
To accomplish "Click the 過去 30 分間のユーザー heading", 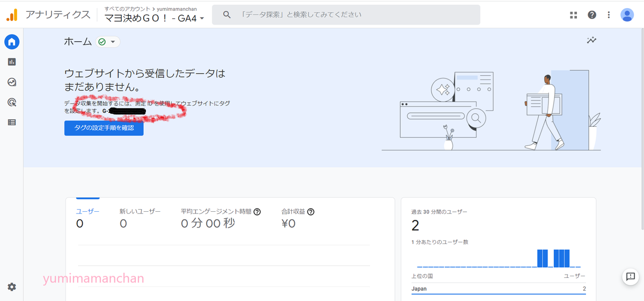I will coord(439,212).
